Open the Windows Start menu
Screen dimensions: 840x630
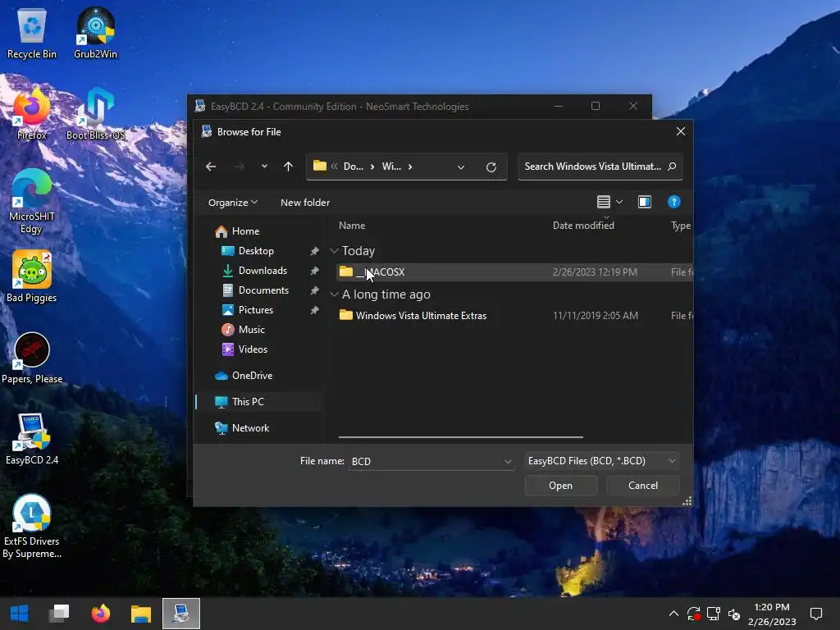20,614
